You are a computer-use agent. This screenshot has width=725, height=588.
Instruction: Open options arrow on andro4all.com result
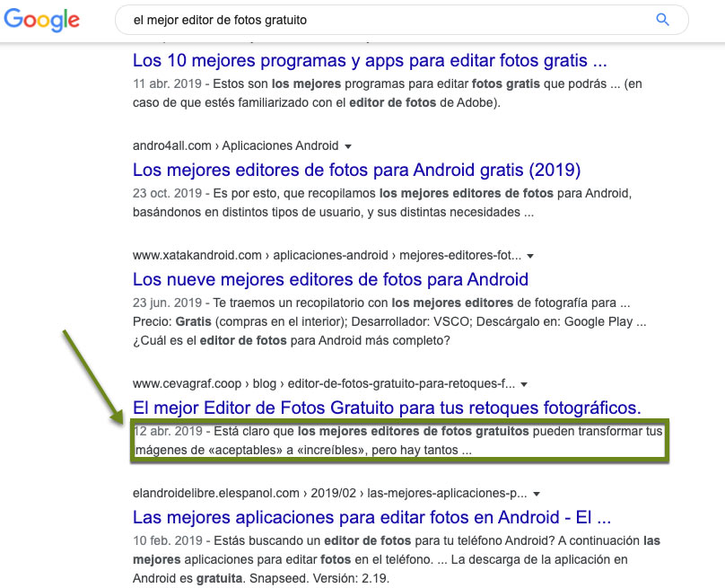(348, 145)
